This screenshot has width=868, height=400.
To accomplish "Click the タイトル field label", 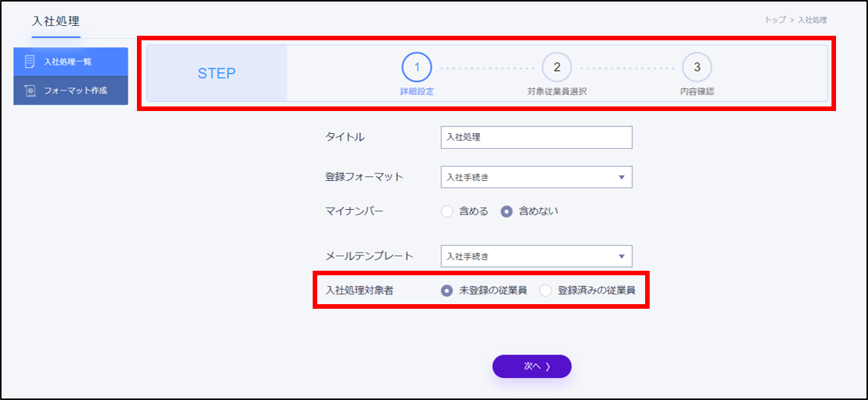I will coord(345,138).
